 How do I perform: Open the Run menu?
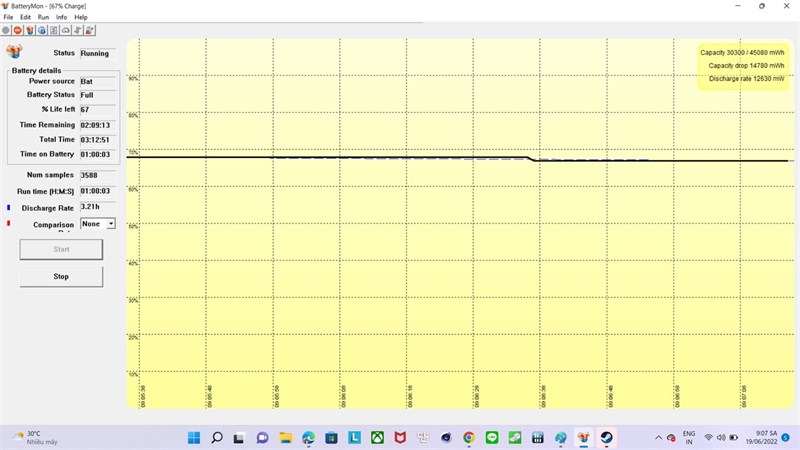[43, 17]
